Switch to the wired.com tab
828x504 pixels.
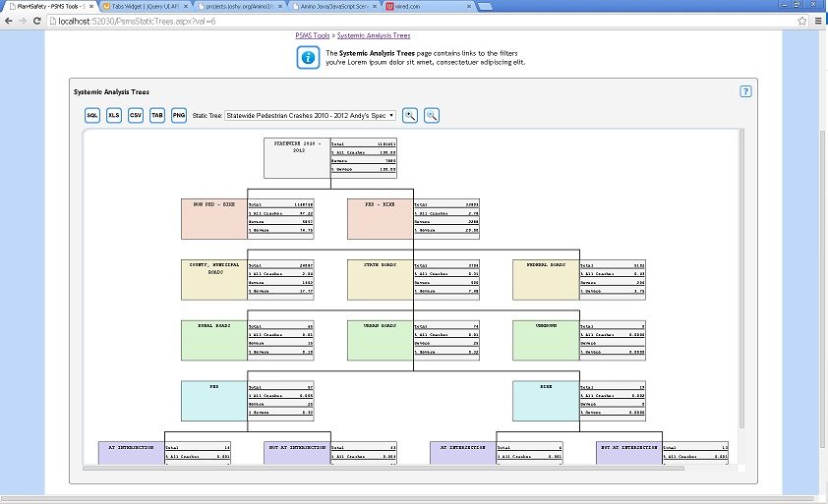coord(429,6)
